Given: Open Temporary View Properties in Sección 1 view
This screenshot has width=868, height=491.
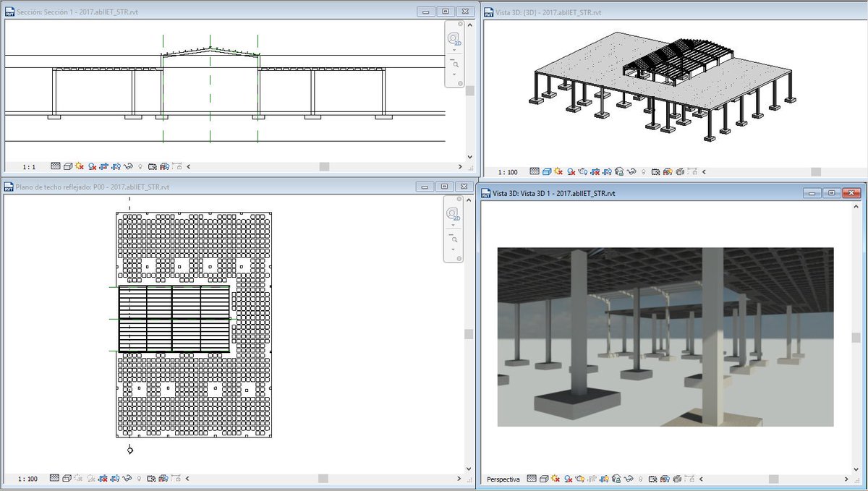Looking at the screenshot, I should click(x=153, y=166).
